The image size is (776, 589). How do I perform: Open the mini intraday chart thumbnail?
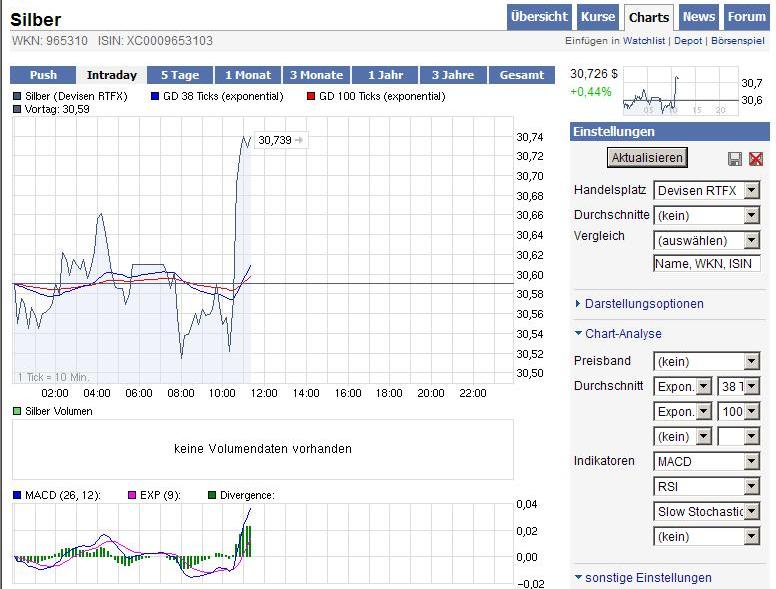tap(680, 92)
